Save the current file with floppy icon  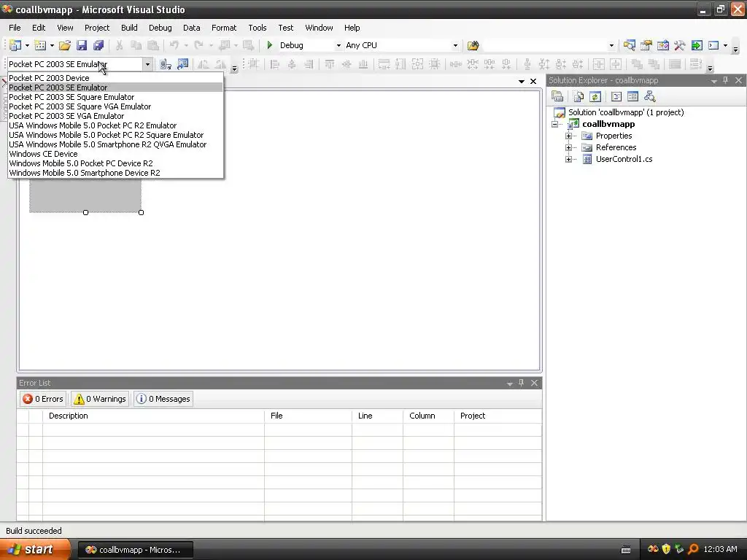coord(82,45)
